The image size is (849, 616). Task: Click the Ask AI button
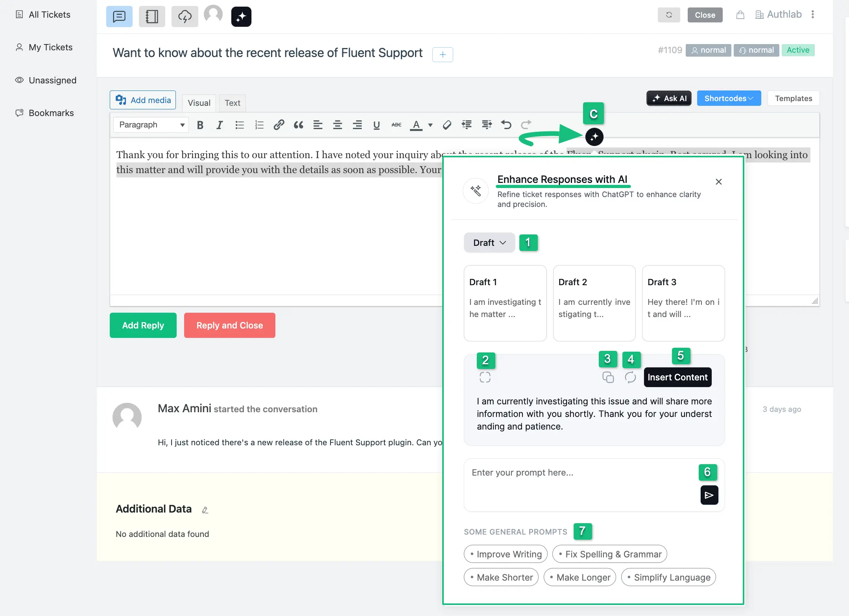(669, 98)
